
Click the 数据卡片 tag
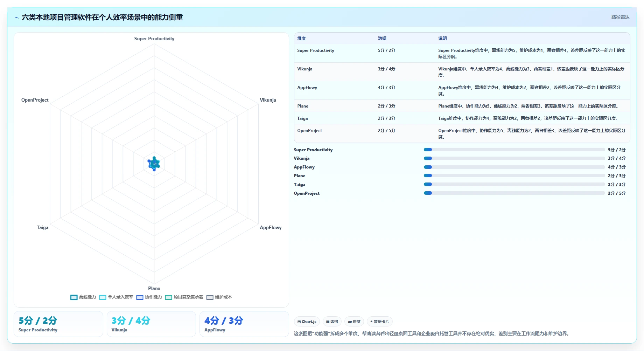tap(379, 322)
